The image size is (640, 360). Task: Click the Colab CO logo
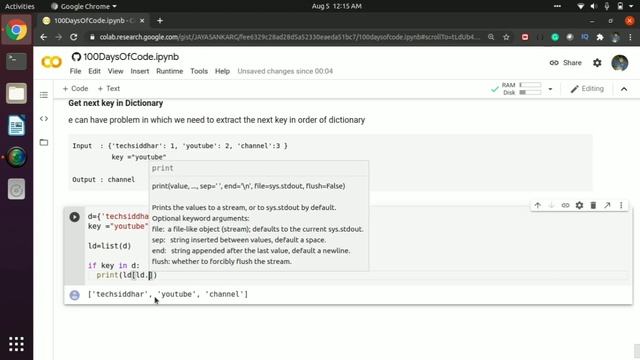[51, 62]
